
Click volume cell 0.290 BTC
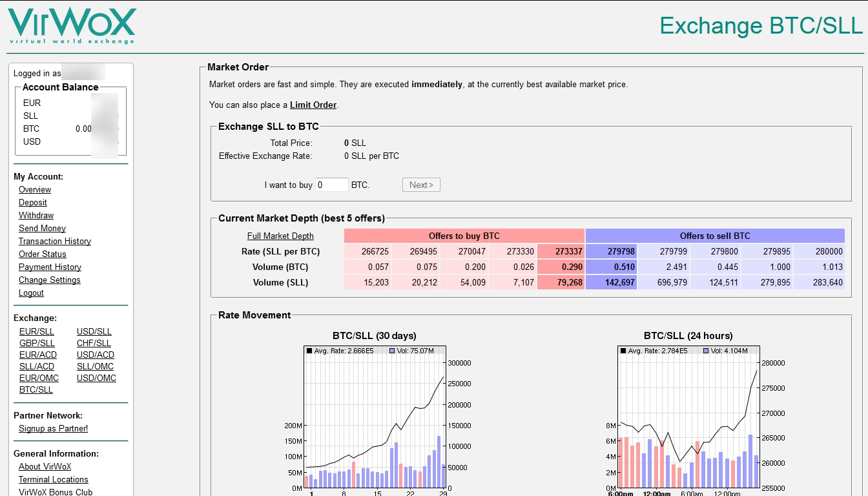pos(561,267)
